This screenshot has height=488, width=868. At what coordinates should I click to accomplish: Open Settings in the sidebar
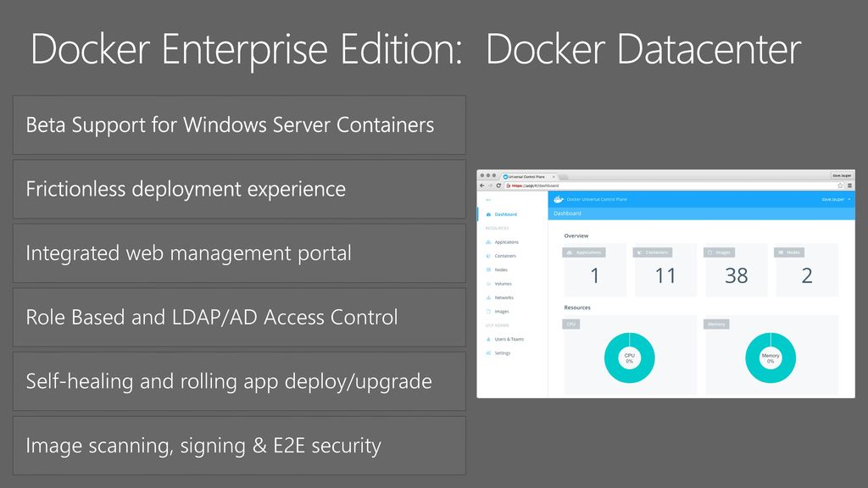pos(503,353)
